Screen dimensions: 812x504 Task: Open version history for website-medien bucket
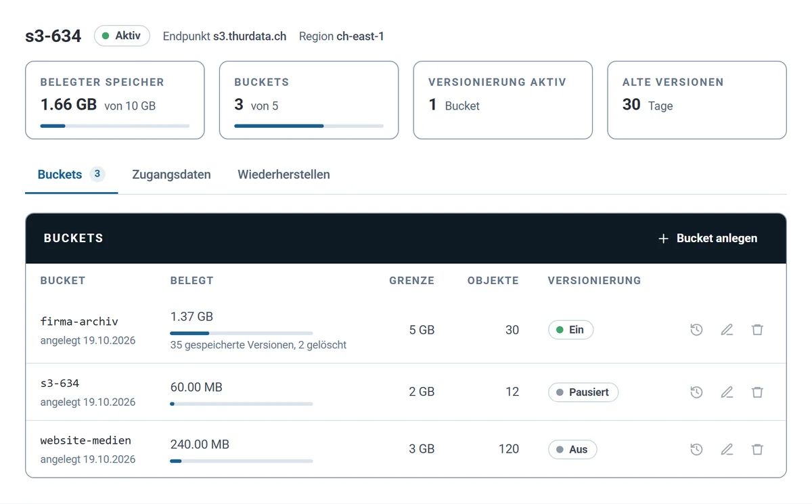[x=696, y=449]
